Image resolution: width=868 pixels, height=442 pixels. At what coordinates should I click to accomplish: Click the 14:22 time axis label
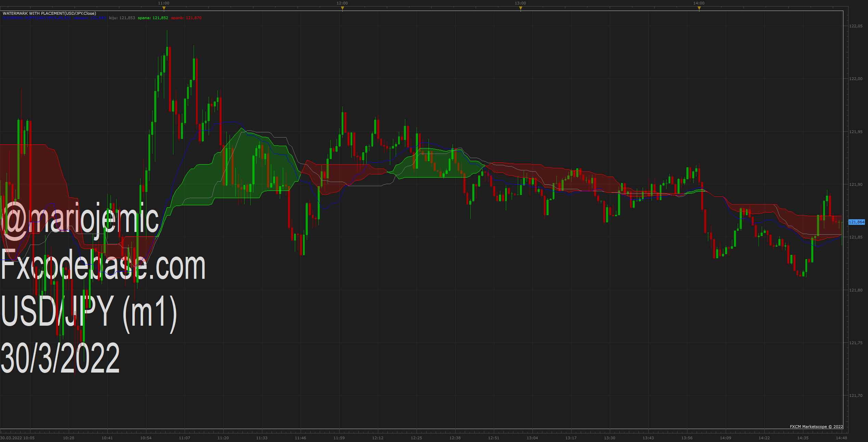tap(764, 438)
